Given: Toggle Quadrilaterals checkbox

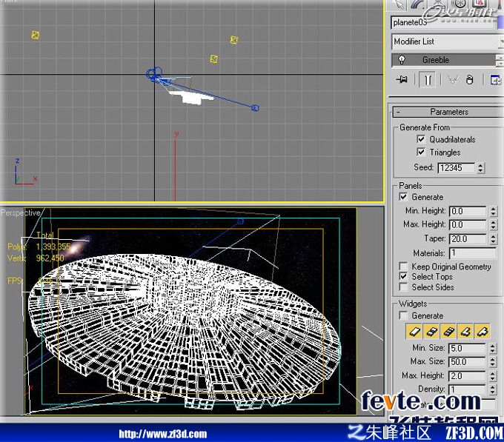Looking at the screenshot, I should (420, 139).
